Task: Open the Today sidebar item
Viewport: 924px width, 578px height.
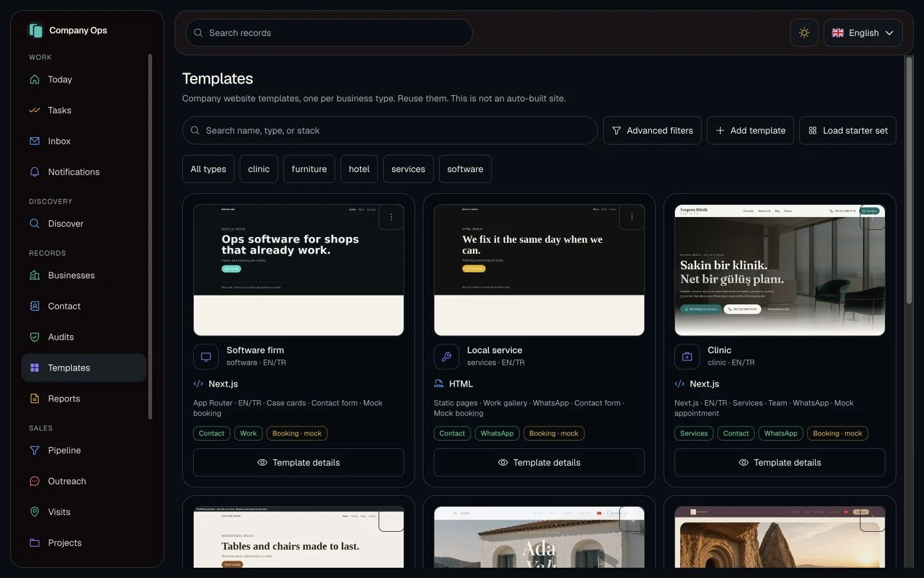Action: [x=84, y=80]
